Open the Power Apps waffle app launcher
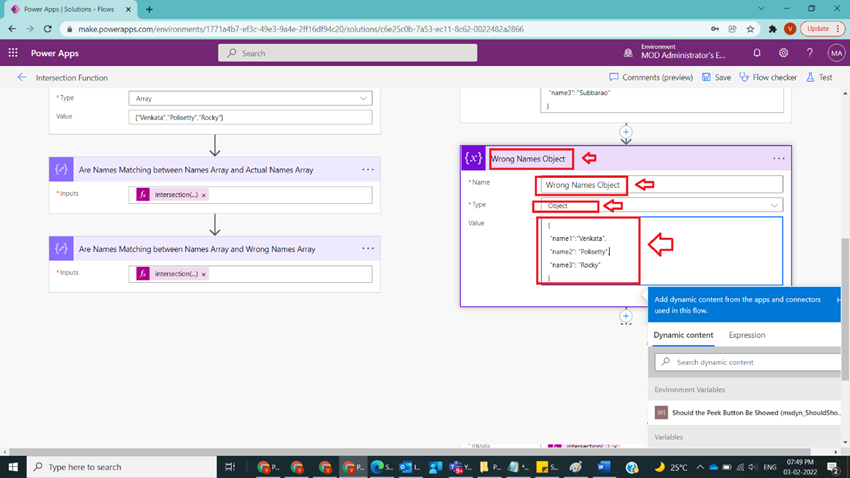Image resolution: width=850 pixels, height=478 pixels. (13, 53)
